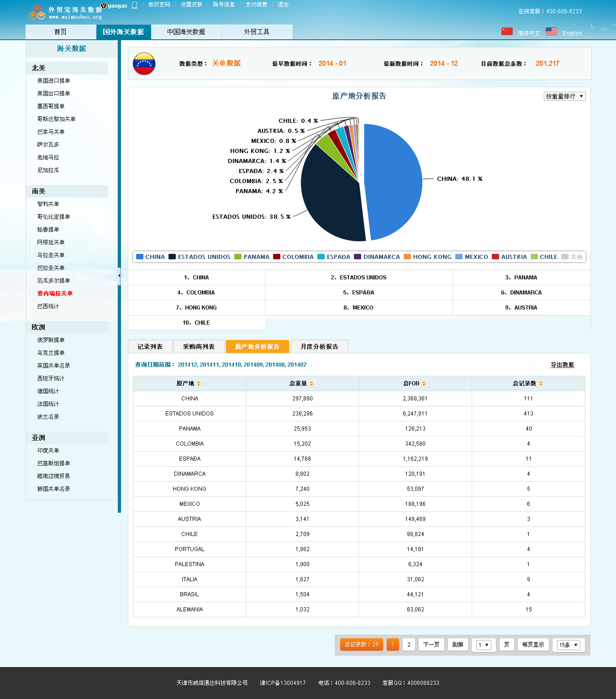Toggle PANAMA legend swatch

pyautogui.click(x=238, y=257)
